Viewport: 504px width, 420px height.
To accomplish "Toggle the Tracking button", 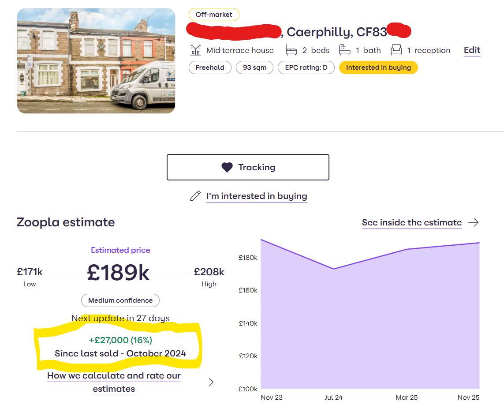I will [x=248, y=167].
